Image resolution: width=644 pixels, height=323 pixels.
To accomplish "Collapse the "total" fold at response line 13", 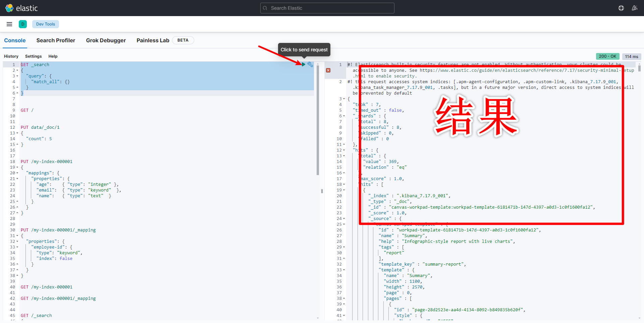I will point(344,156).
